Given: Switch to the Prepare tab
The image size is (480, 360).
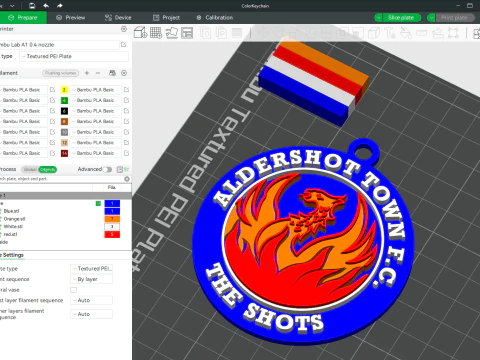Looking at the screenshot, I should 23,18.
